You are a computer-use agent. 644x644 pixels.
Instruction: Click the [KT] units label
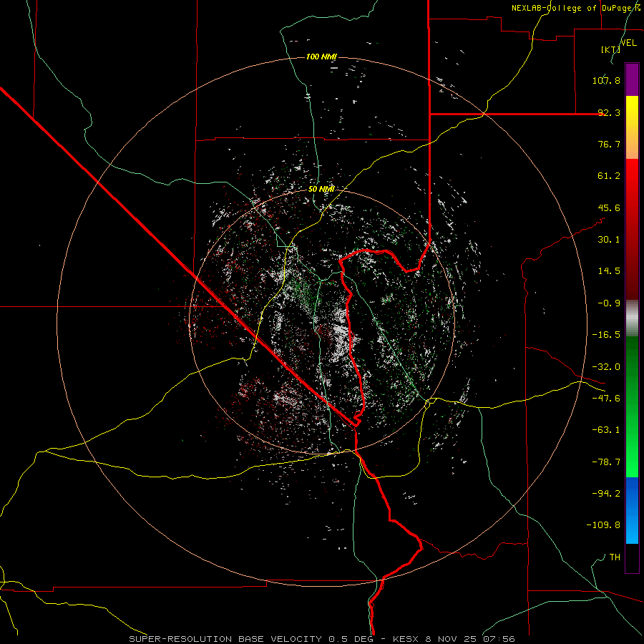pos(611,49)
